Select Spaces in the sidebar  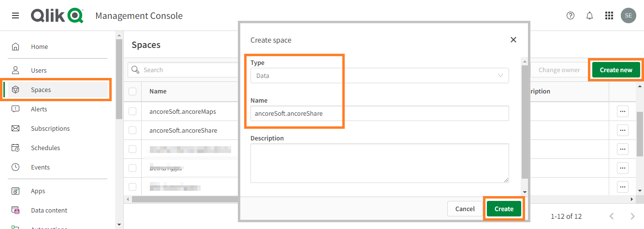click(56, 90)
